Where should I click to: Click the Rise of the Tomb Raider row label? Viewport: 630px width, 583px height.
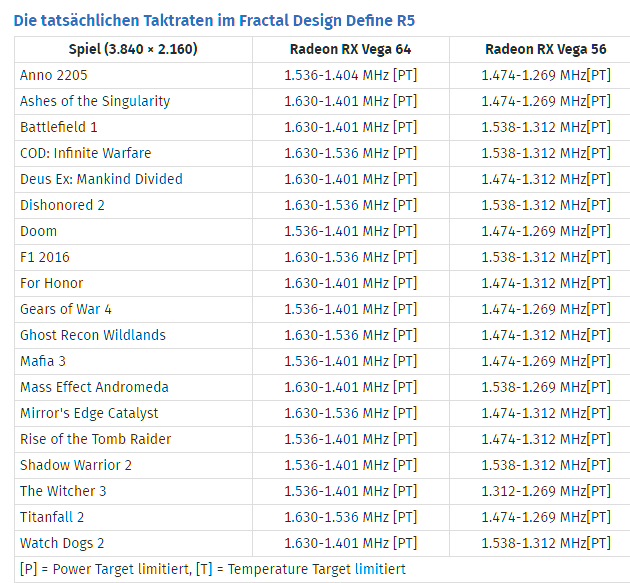coord(96,439)
